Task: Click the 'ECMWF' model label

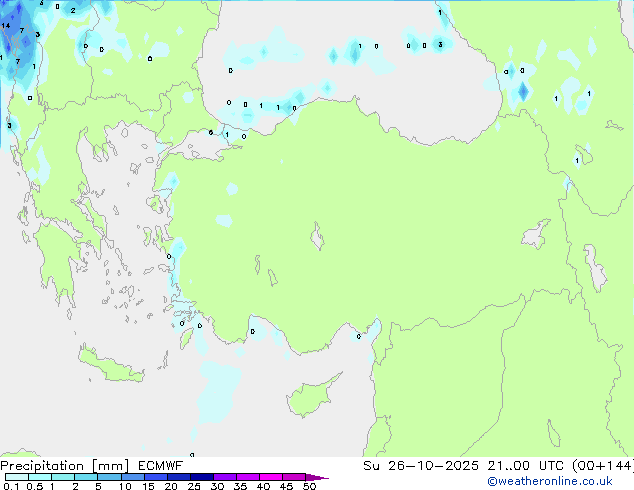Action: click(161, 466)
